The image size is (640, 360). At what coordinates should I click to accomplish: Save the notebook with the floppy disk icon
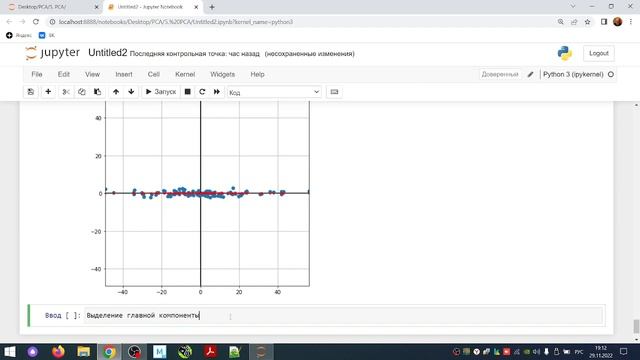tap(31, 92)
